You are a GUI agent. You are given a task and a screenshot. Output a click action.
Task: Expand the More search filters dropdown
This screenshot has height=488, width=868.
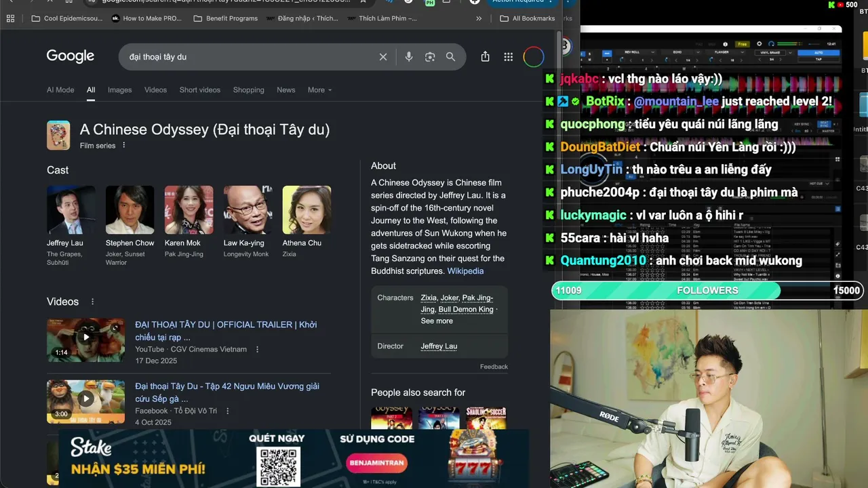320,90
